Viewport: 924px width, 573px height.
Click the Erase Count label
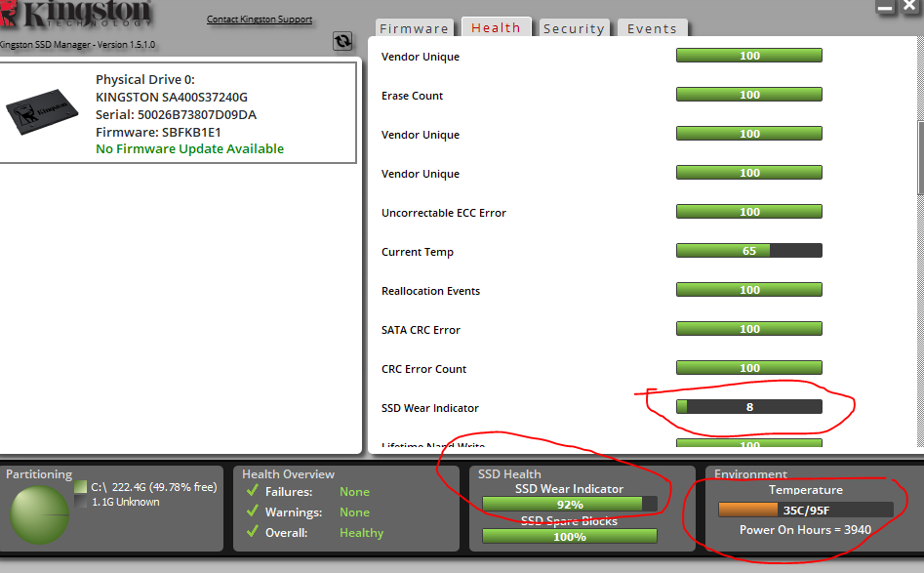412,96
